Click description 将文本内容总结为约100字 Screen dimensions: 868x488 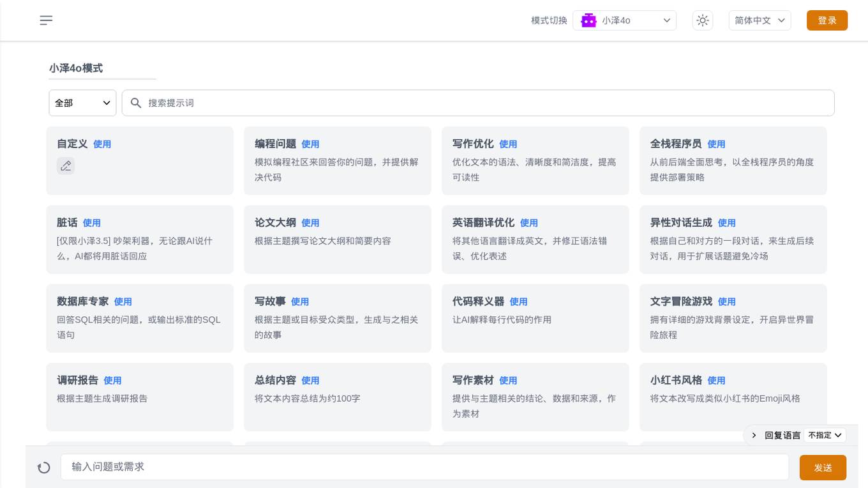coord(308,398)
